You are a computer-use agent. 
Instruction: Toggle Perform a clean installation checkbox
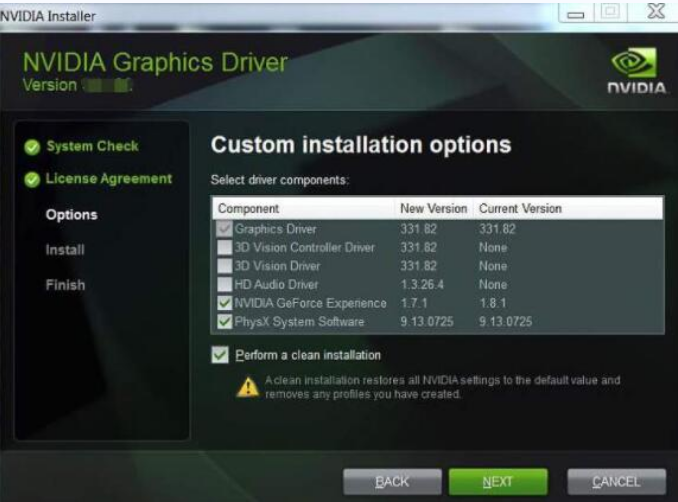220,355
